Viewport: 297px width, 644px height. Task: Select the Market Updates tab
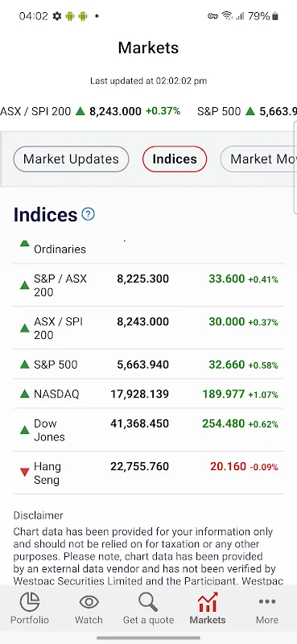[x=71, y=159]
